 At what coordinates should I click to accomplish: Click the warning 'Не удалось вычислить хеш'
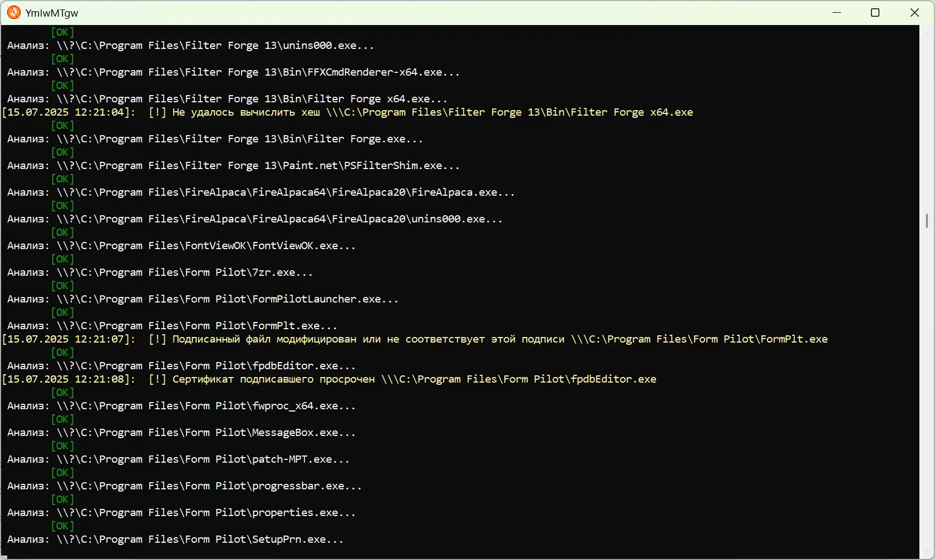tap(348, 112)
